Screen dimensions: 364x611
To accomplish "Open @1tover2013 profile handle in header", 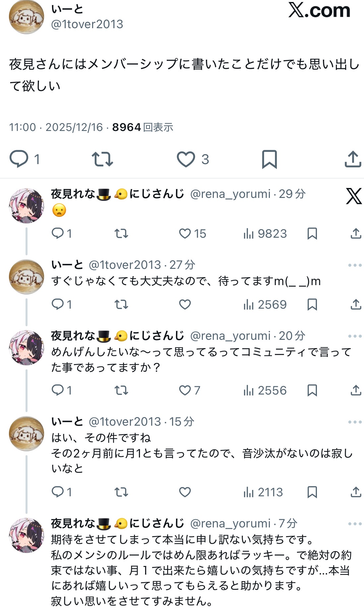I will 87,24.
